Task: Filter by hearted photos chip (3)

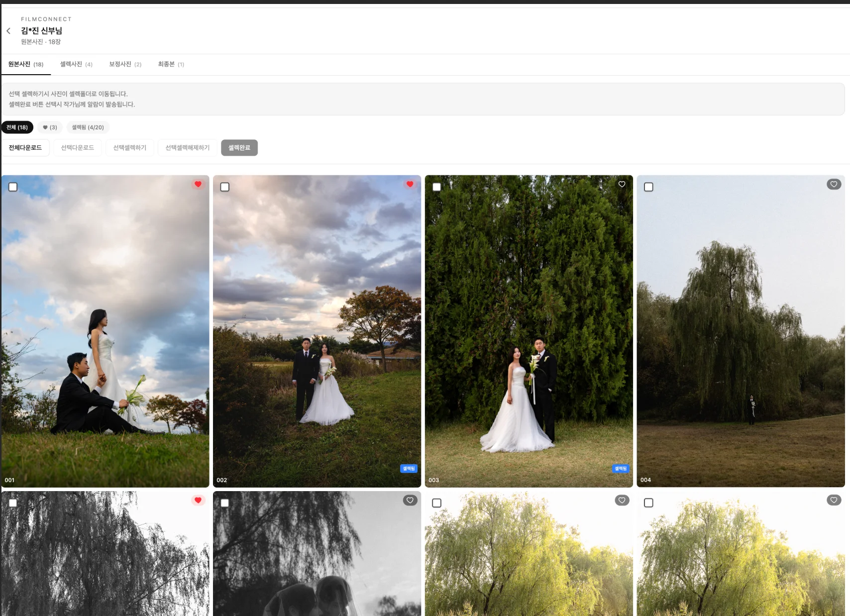Action: coord(50,127)
